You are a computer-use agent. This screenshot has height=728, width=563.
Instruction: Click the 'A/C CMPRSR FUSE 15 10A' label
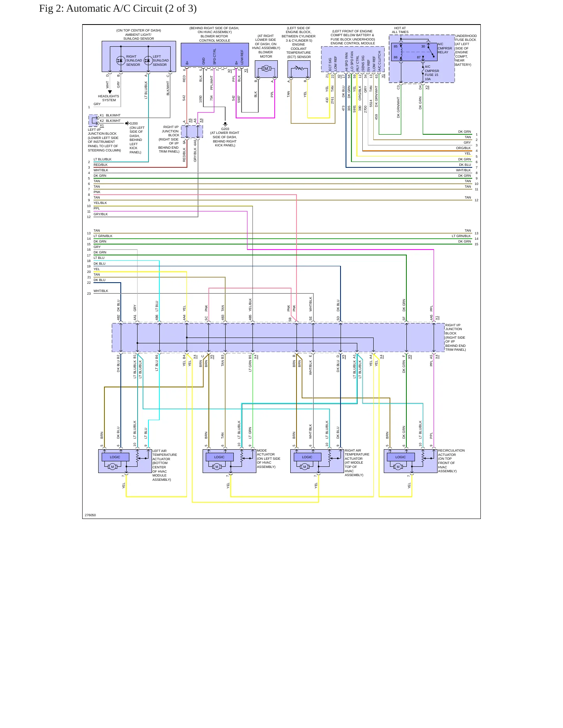[432, 73]
